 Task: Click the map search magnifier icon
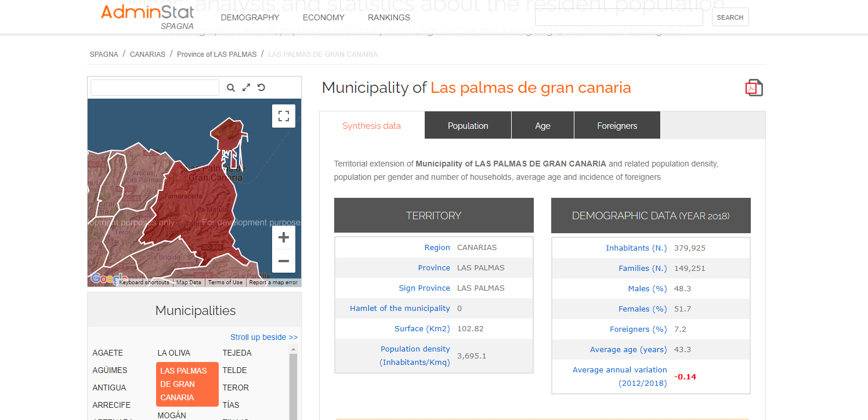[231, 88]
